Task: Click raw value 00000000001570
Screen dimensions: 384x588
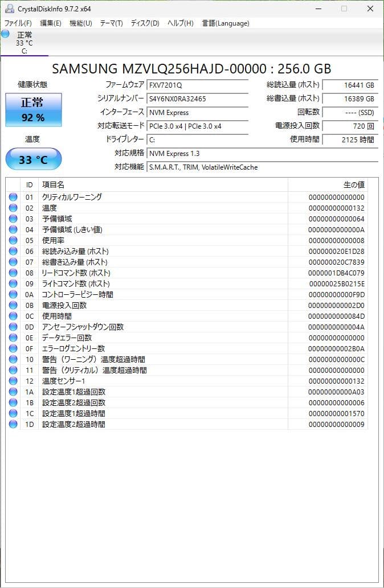Action: pos(336,414)
